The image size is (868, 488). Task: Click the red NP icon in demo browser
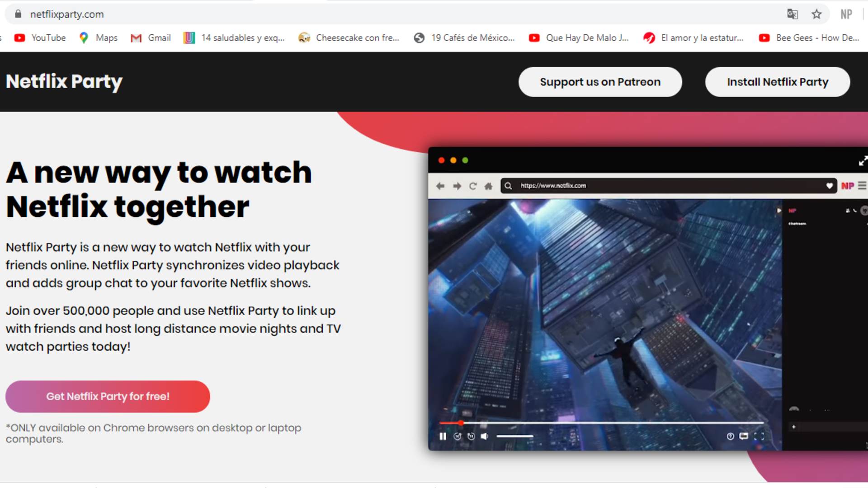(848, 186)
